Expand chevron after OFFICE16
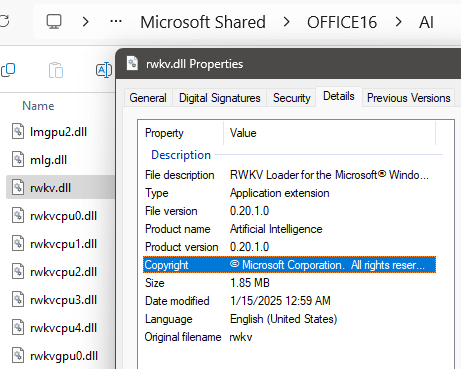Screen dimensions: 461x369 pyautogui.click(x=398, y=22)
